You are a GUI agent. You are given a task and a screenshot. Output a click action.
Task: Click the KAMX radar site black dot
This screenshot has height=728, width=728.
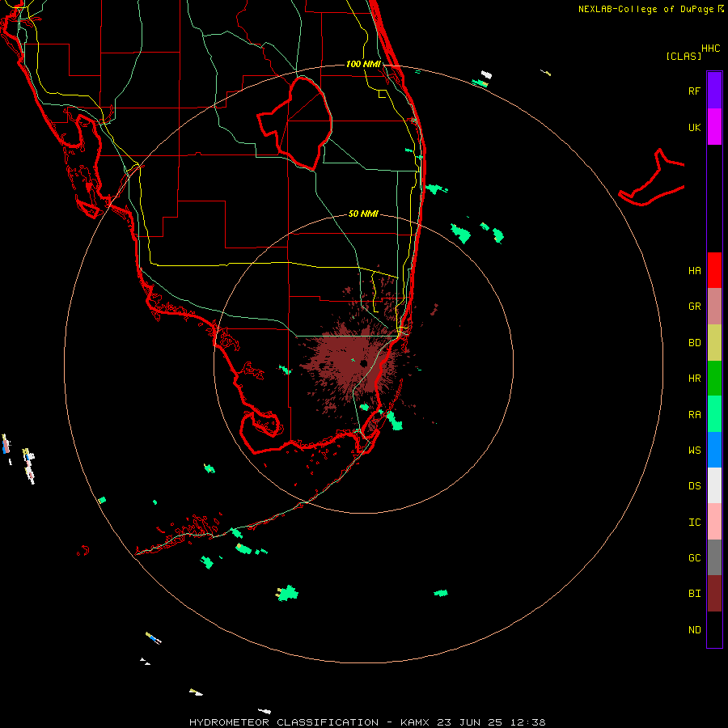tap(363, 363)
